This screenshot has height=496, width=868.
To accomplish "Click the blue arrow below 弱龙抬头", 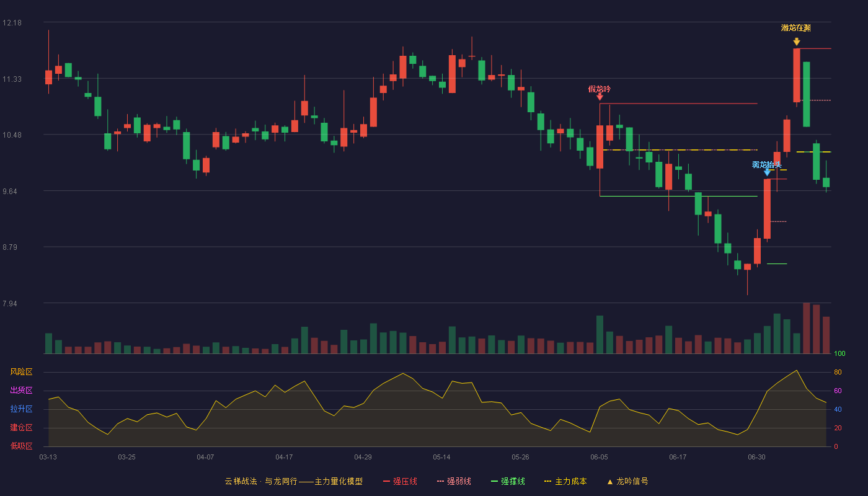I will click(x=767, y=172).
